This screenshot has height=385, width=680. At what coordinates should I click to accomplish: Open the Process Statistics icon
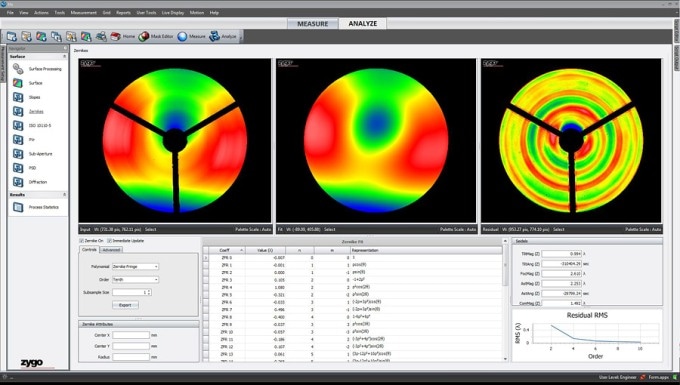(x=18, y=207)
